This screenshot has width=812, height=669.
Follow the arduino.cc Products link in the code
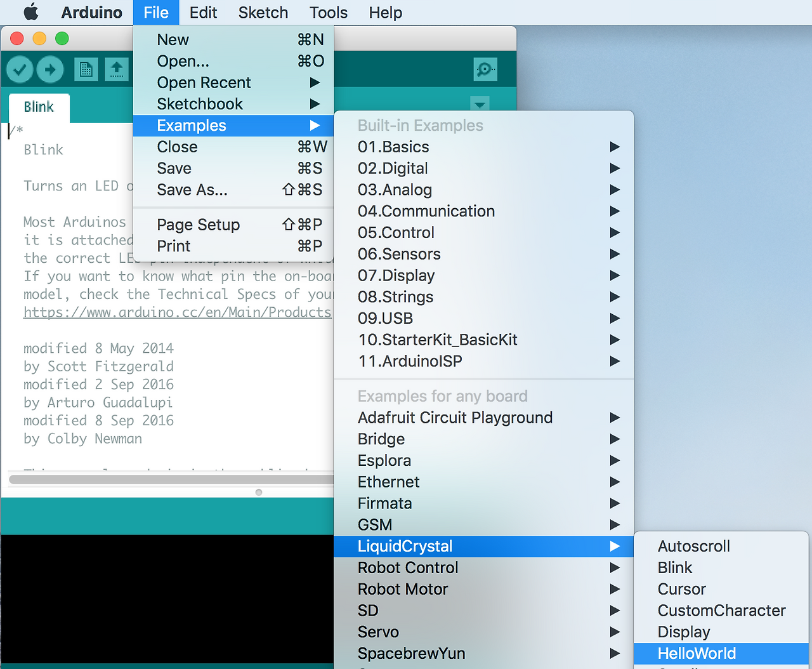178,312
